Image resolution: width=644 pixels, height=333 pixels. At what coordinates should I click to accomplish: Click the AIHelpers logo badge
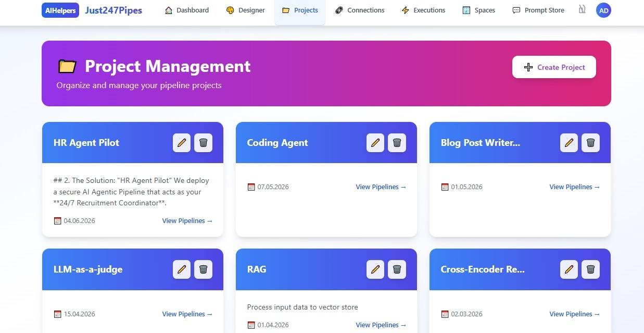pos(60,10)
